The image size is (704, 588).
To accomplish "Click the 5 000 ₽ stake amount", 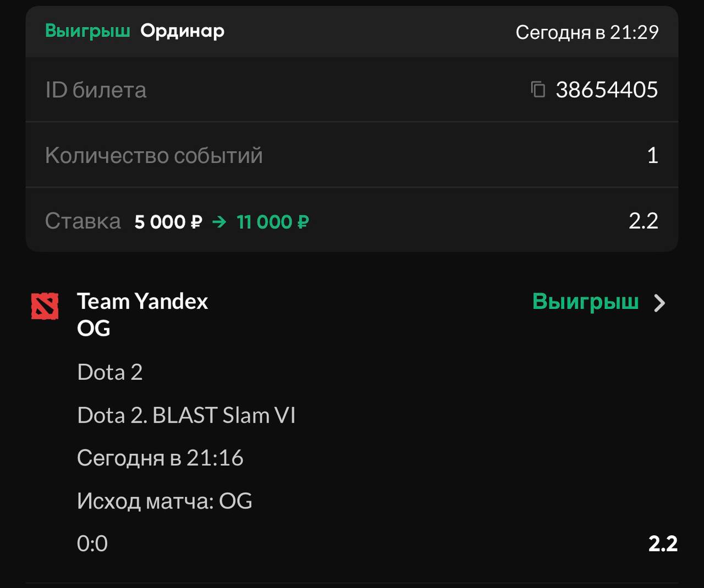I will 168,222.
